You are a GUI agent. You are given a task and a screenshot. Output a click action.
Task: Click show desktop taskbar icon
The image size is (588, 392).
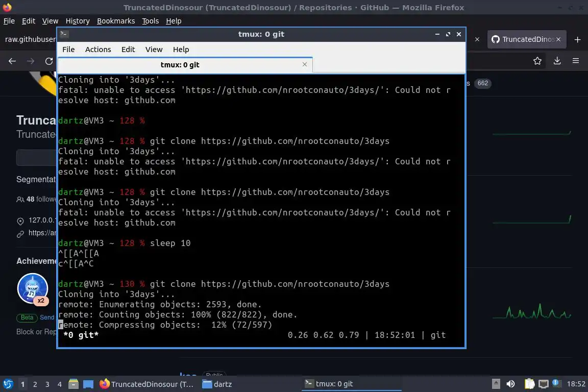click(x=88, y=384)
